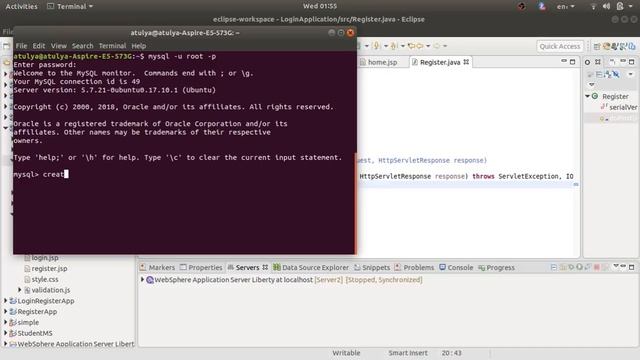Open the Servers view menu arrow
This screenshot has height=360, width=640.
[x=616, y=267]
